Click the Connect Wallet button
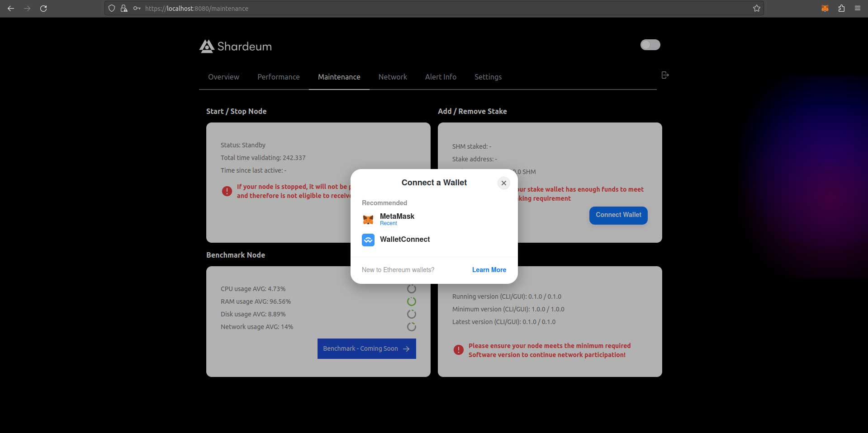Image resolution: width=868 pixels, height=433 pixels. (618, 215)
